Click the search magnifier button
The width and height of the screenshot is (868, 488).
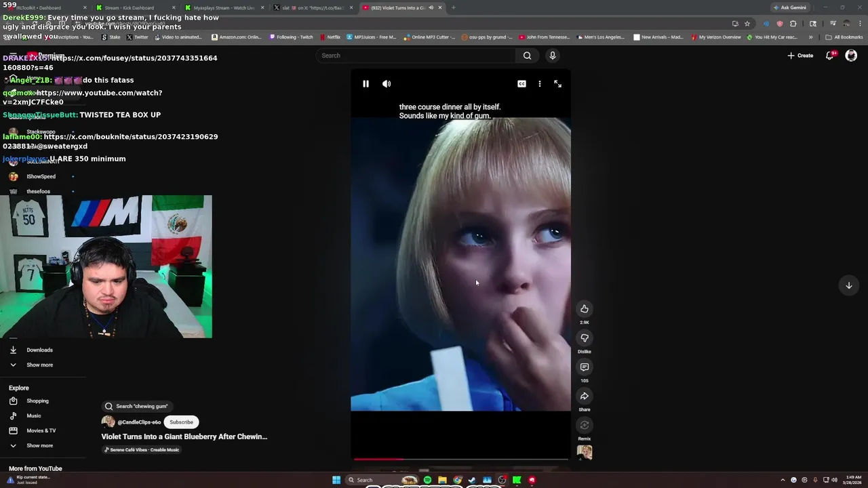(x=527, y=56)
